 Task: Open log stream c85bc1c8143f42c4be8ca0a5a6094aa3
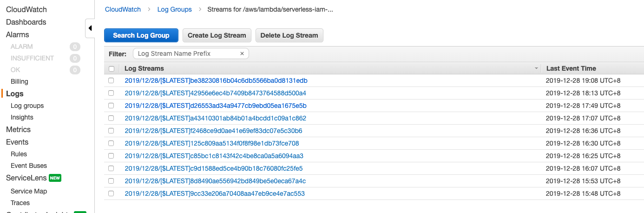coord(214,156)
